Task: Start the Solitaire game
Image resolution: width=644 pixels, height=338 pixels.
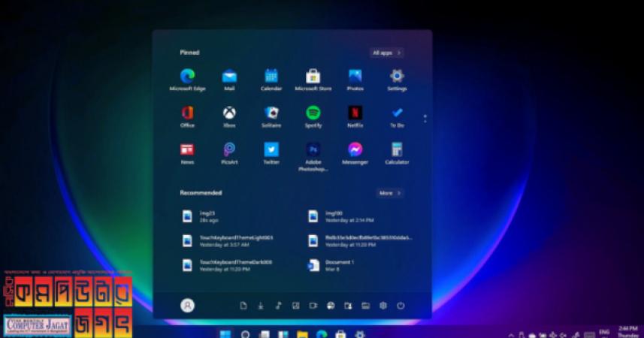Action: click(271, 116)
